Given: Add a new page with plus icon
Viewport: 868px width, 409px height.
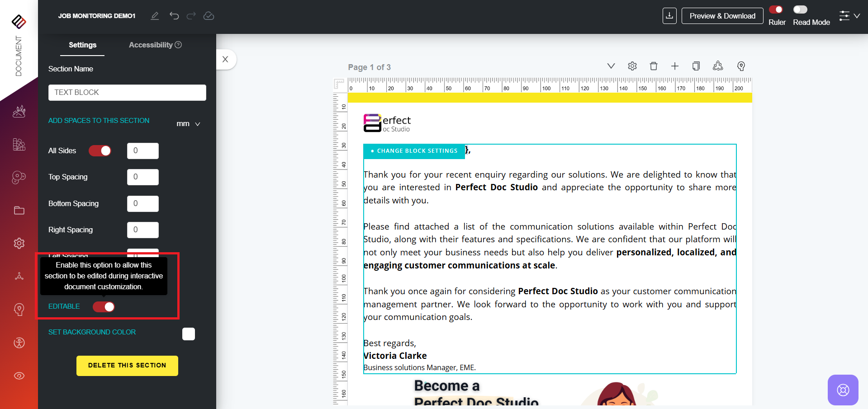Looking at the screenshot, I should click(x=675, y=66).
